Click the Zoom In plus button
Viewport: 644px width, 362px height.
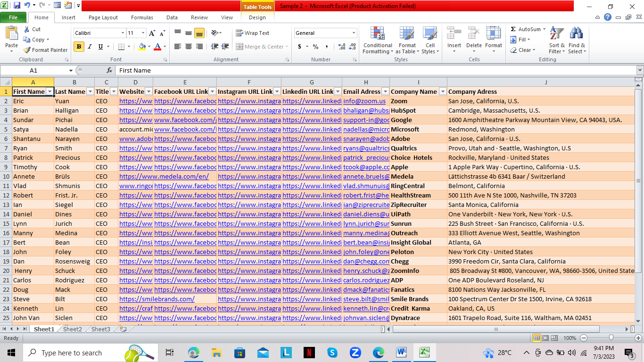(637, 338)
